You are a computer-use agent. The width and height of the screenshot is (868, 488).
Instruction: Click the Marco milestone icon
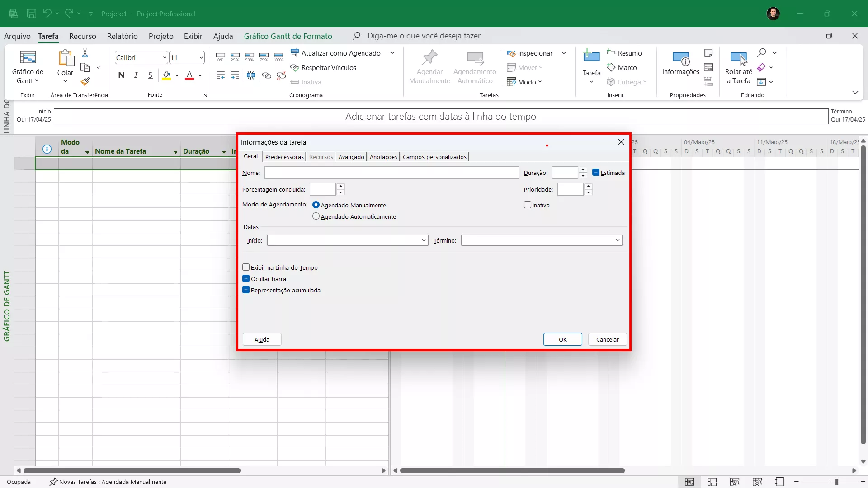[611, 68]
